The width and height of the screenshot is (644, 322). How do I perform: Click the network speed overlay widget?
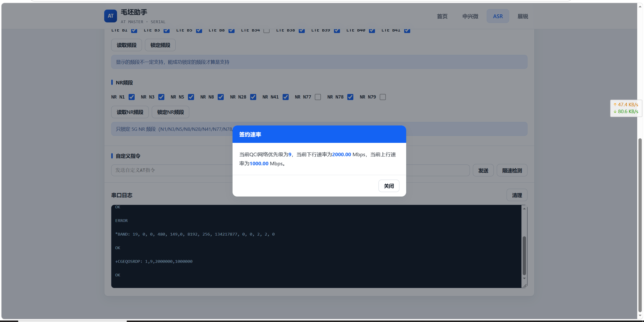click(626, 108)
